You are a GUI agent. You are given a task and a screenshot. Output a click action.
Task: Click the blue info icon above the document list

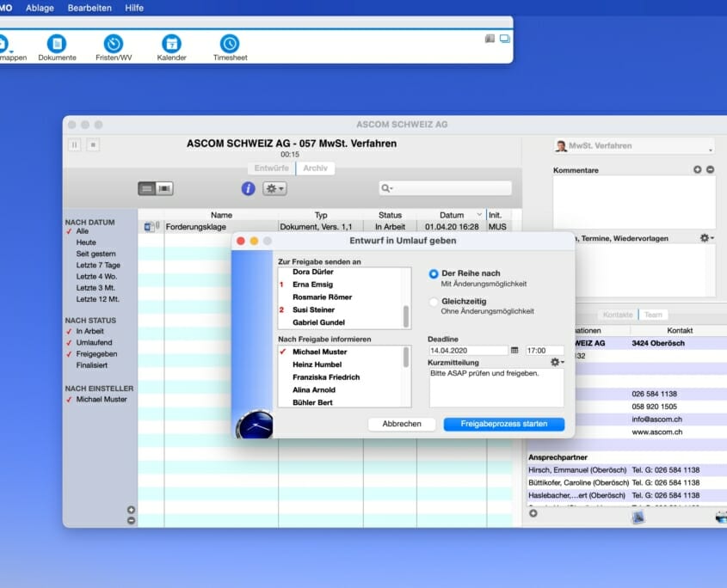pyautogui.click(x=248, y=188)
